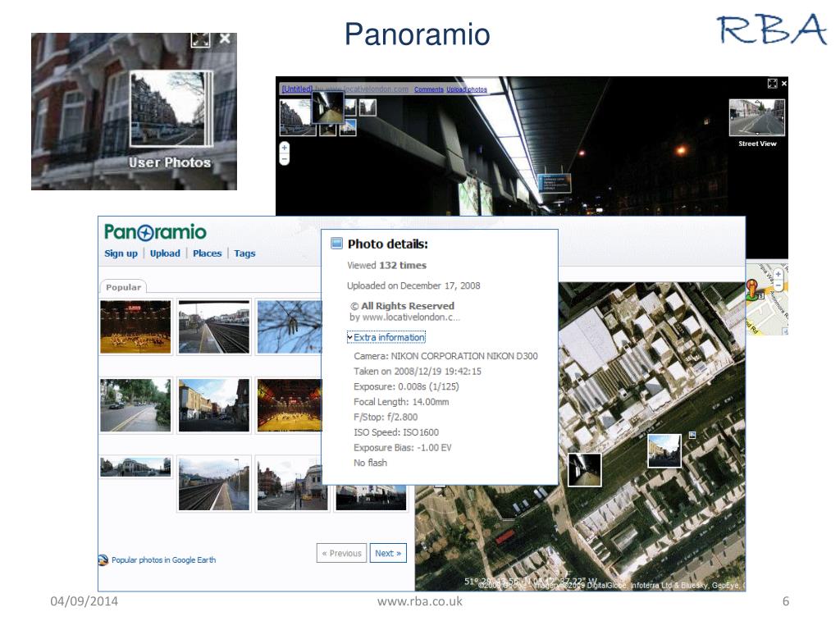Viewport: 840px width, 630px height.
Task: Open the Comments link above the photos
Action: [x=428, y=89]
